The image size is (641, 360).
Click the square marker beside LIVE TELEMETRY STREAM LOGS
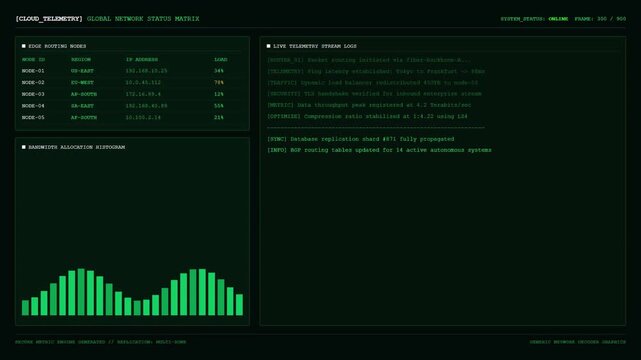point(269,46)
